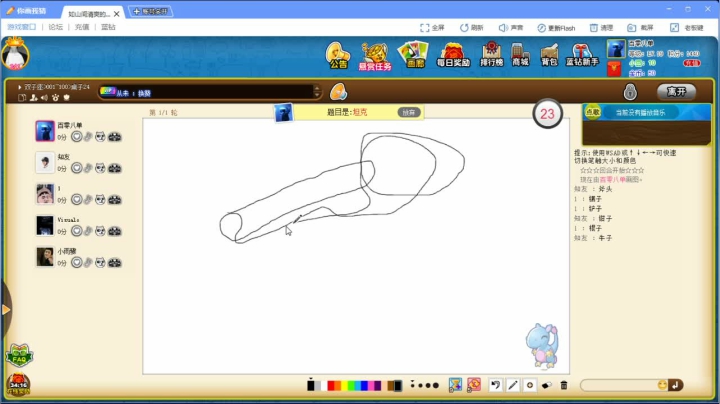
Task: Click the 截屏 screenshot button
Action: pos(641,28)
